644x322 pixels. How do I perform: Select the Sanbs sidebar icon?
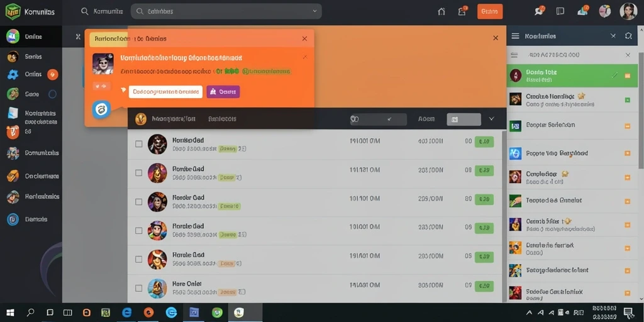point(13,57)
